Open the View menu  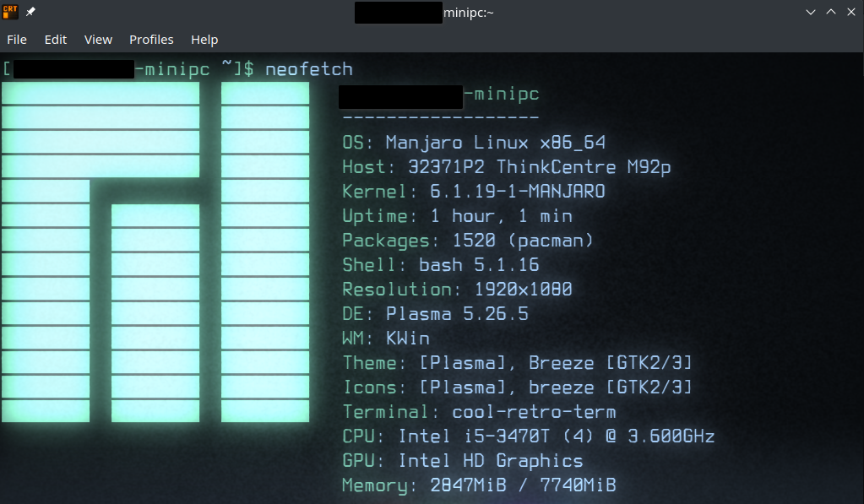pos(98,40)
